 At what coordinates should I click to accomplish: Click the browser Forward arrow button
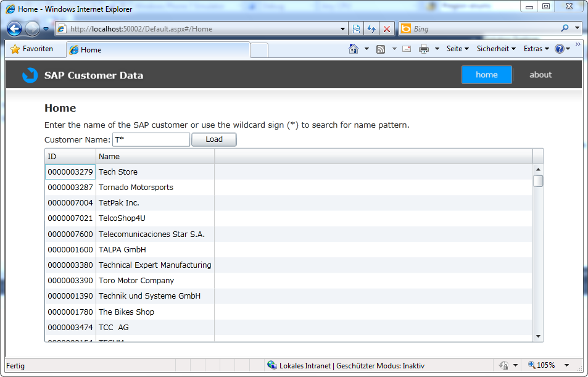pos(32,29)
